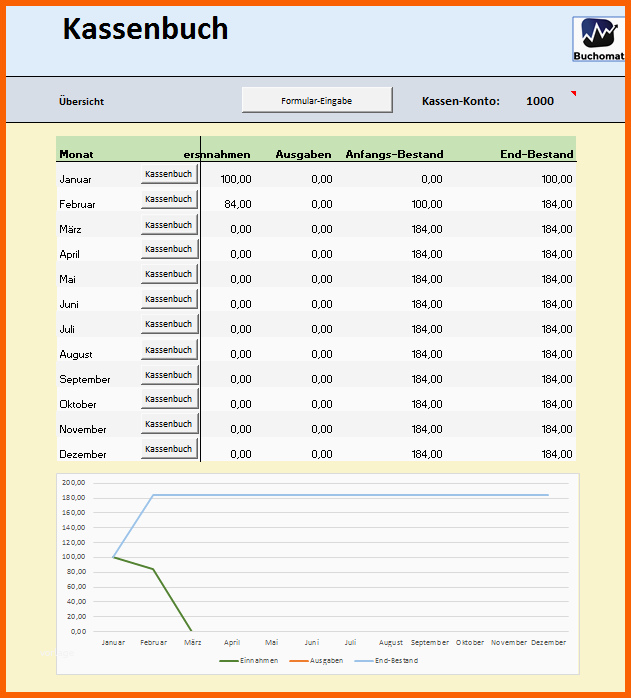Open the Kassenbuch for April

click(x=169, y=249)
